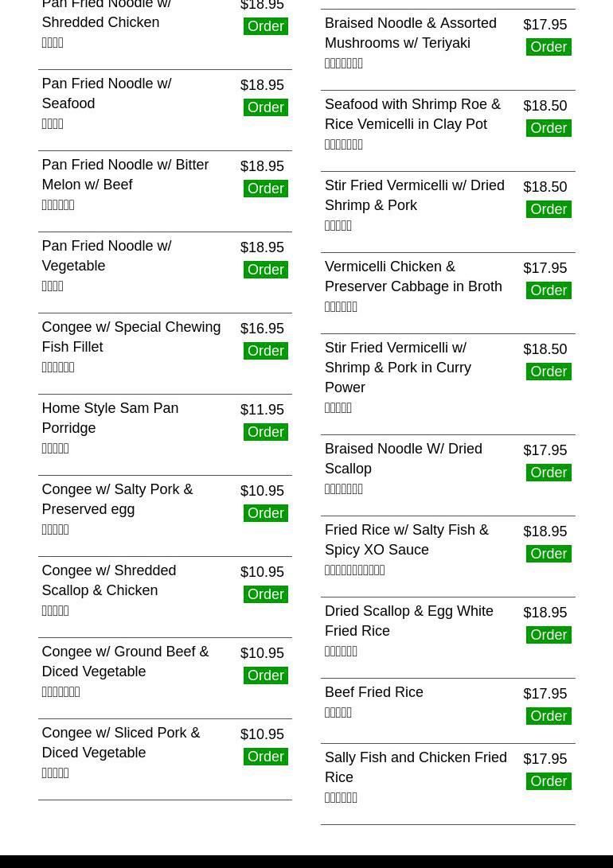The width and height of the screenshot is (613, 868).
Task: Order Braised Noodle W/ Dried Scallop
Action: 549,473
